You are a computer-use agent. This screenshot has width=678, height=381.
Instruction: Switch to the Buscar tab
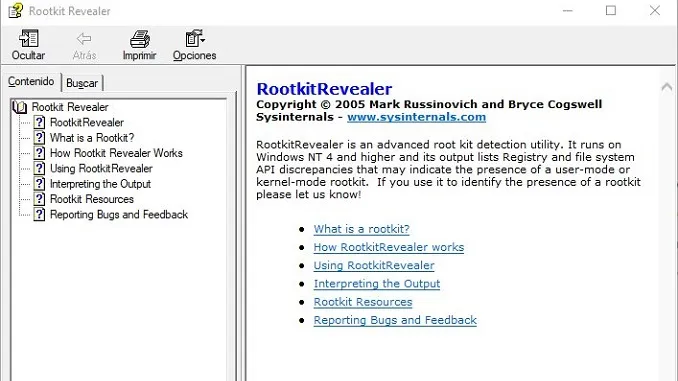pos(82,83)
